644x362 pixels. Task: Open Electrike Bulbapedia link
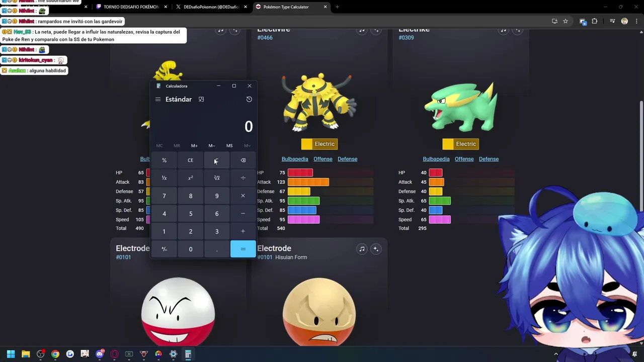click(436, 159)
